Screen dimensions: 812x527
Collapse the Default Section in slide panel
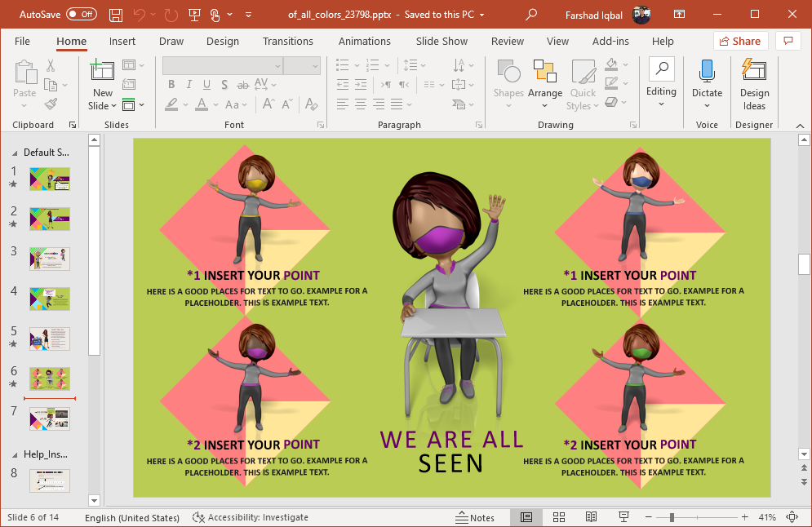(x=15, y=153)
